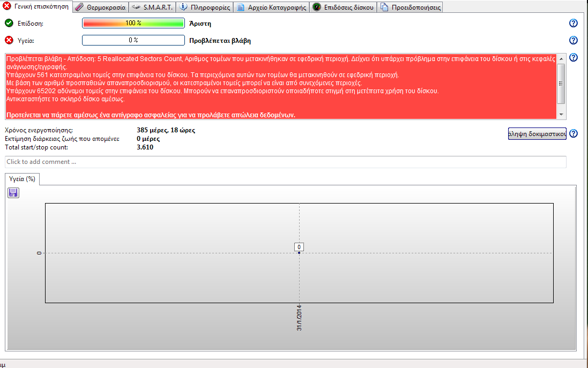The width and height of the screenshot is (588, 368).
Task: Click the 'Χρόνος ενεργοποίησης:' label
Action: pyautogui.click(x=39, y=130)
